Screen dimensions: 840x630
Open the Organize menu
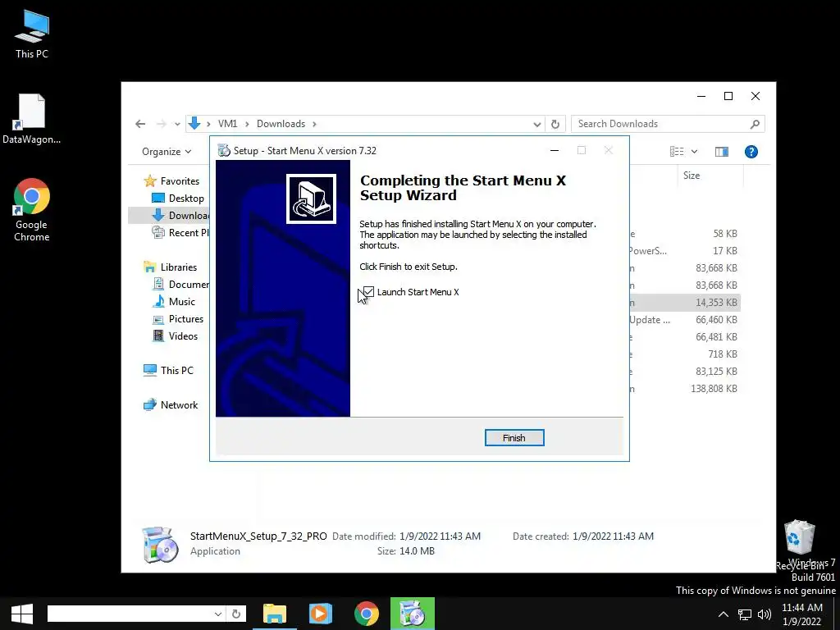167,152
